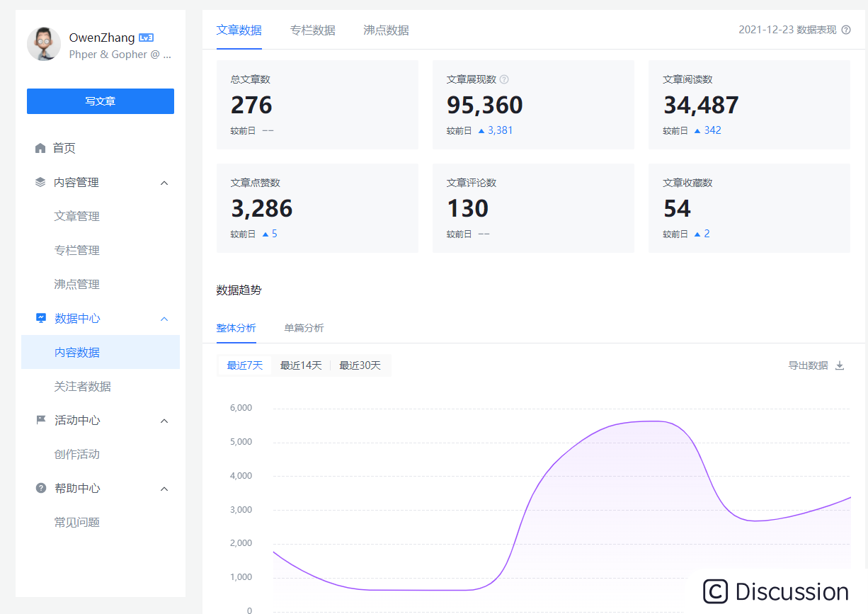Image resolution: width=868 pixels, height=614 pixels.
Task: Select the 整体分析 tab
Action: point(236,328)
